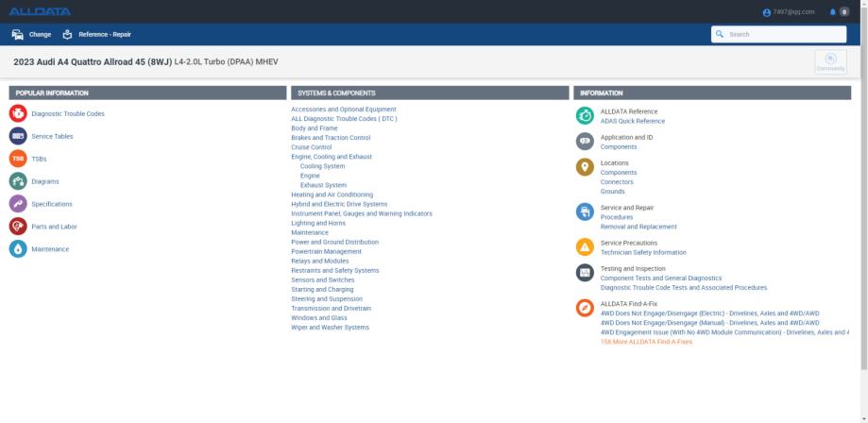The image size is (868, 423).
Task: Click the ALLDATA Find-A-Fix compass icon
Action: click(585, 308)
